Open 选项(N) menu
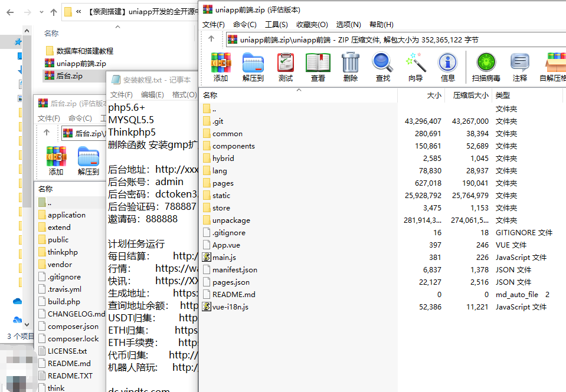The width and height of the screenshot is (566, 392). coord(349,25)
